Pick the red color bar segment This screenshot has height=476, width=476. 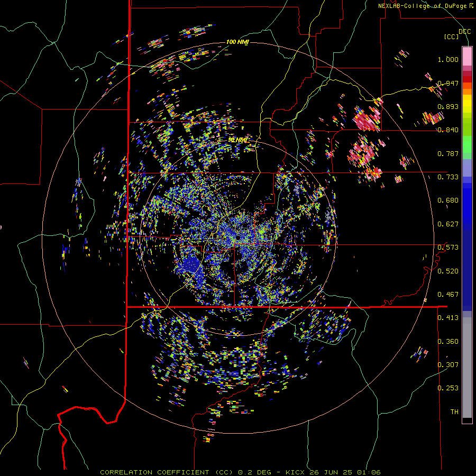pyautogui.click(x=467, y=79)
